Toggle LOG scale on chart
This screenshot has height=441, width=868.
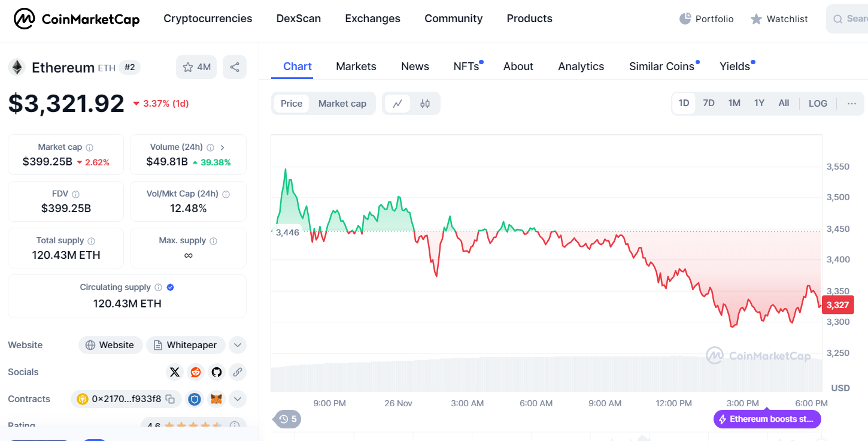click(818, 103)
